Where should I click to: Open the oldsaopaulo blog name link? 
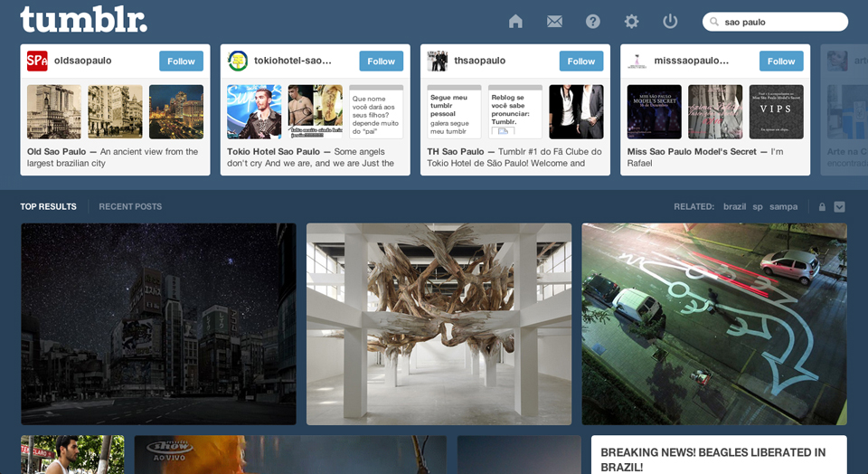click(x=83, y=61)
